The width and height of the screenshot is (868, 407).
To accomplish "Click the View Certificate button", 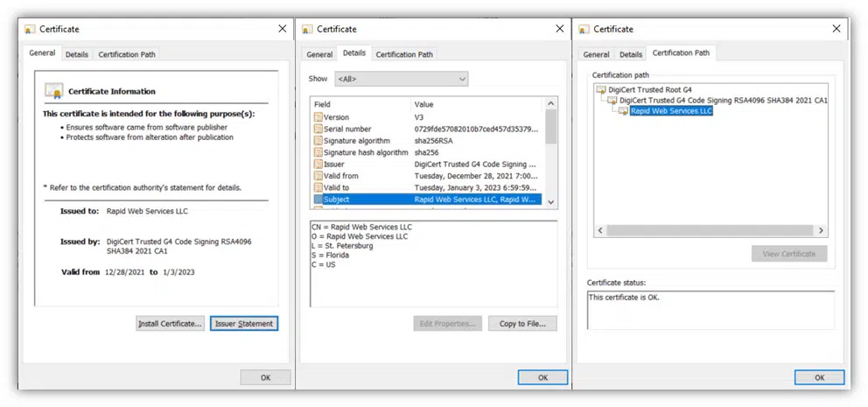I will click(789, 254).
